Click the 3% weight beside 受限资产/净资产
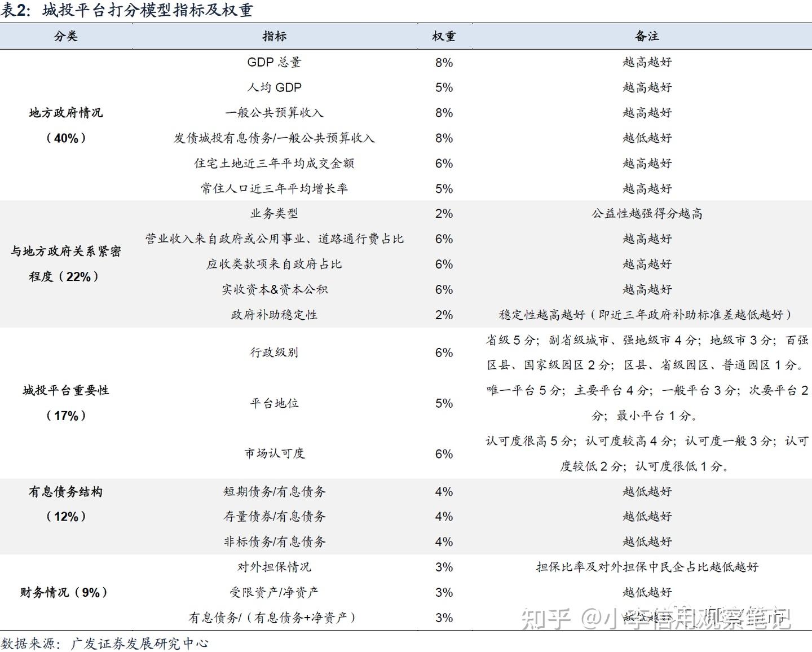This screenshot has height=652, width=812. (444, 593)
